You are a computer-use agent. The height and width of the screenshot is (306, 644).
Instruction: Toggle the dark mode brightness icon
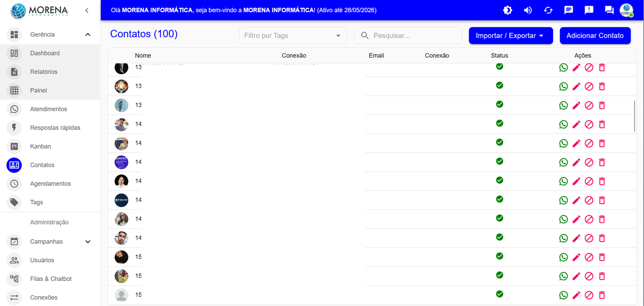507,10
